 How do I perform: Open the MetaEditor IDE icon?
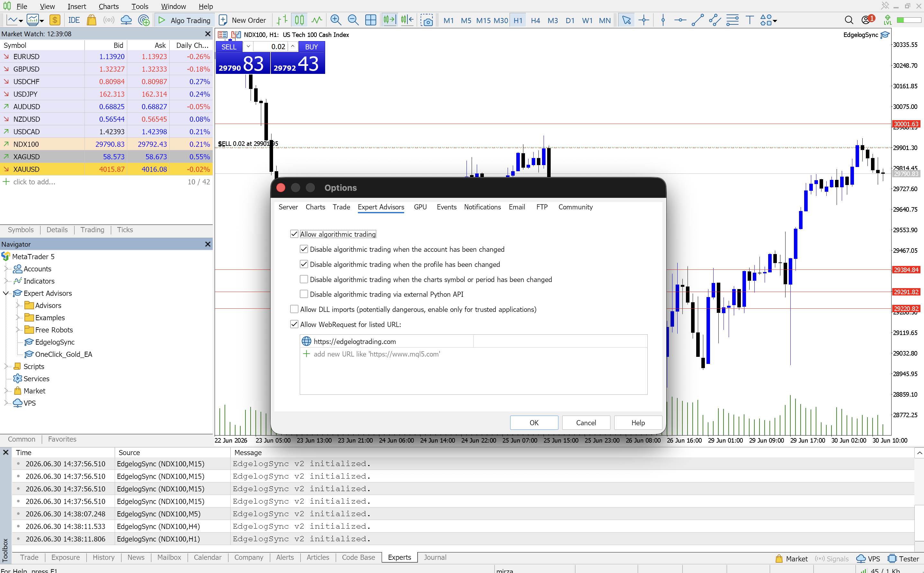[74, 20]
